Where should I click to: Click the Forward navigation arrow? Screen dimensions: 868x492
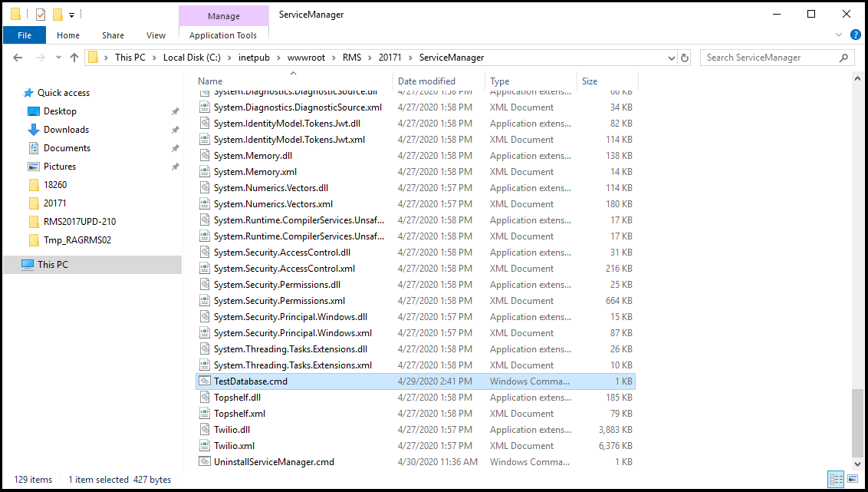pyautogui.click(x=40, y=58)
